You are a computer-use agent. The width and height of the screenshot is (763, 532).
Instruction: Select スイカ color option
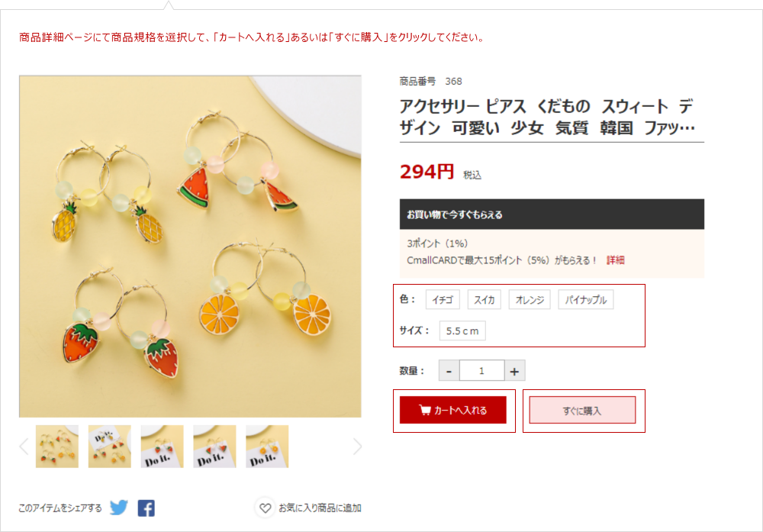pos(485,300)
